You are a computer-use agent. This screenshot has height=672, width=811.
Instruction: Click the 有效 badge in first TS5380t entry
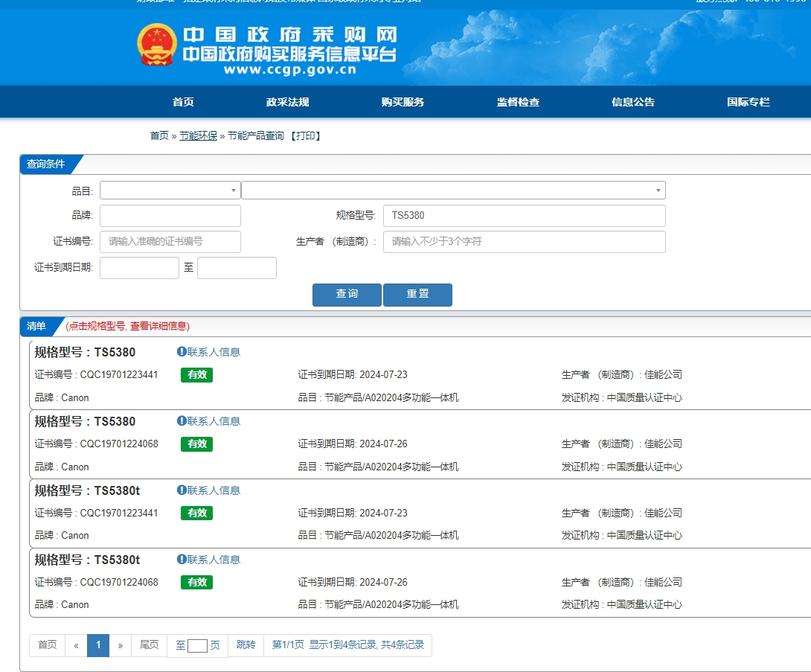click(196, 513)
